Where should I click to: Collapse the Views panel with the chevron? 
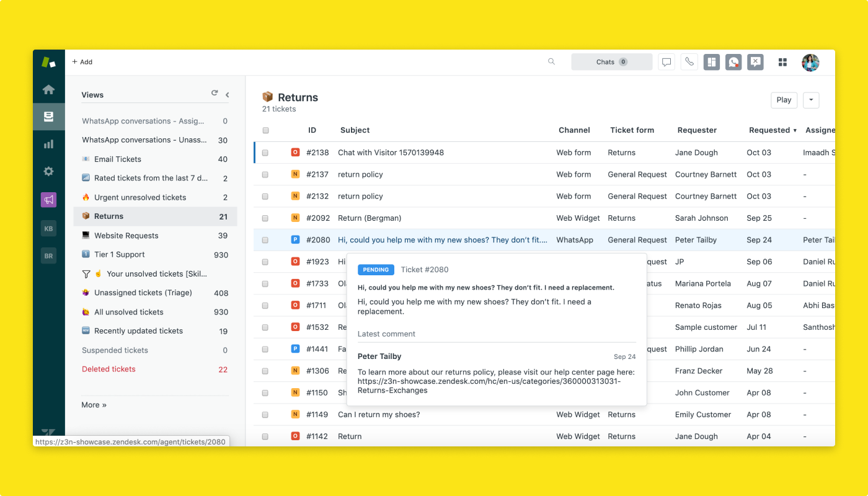(x=228, y=95)
